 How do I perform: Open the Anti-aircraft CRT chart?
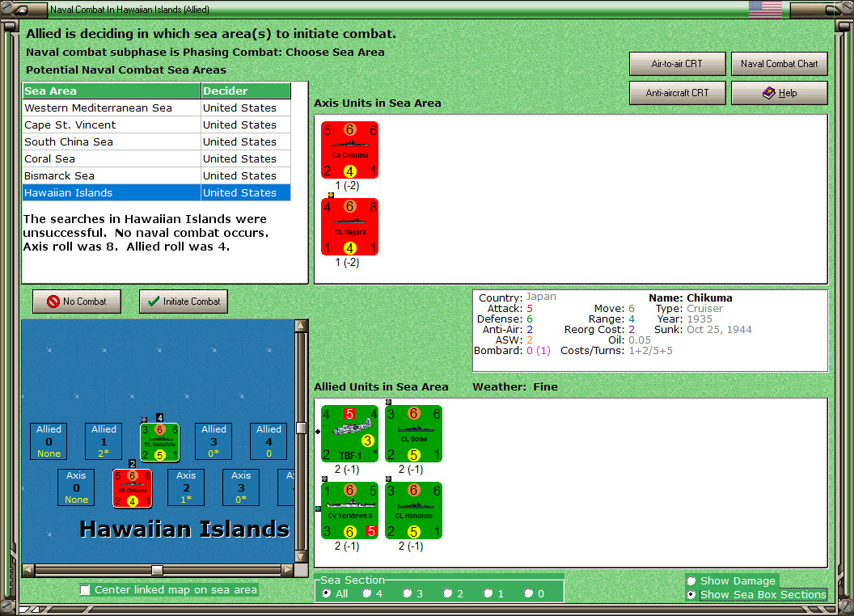tap(678, 93)
